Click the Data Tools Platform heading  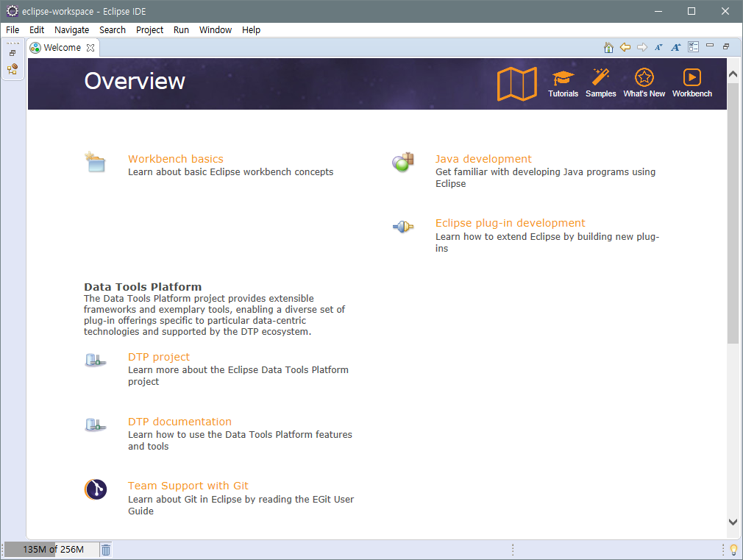coord(143,287)
